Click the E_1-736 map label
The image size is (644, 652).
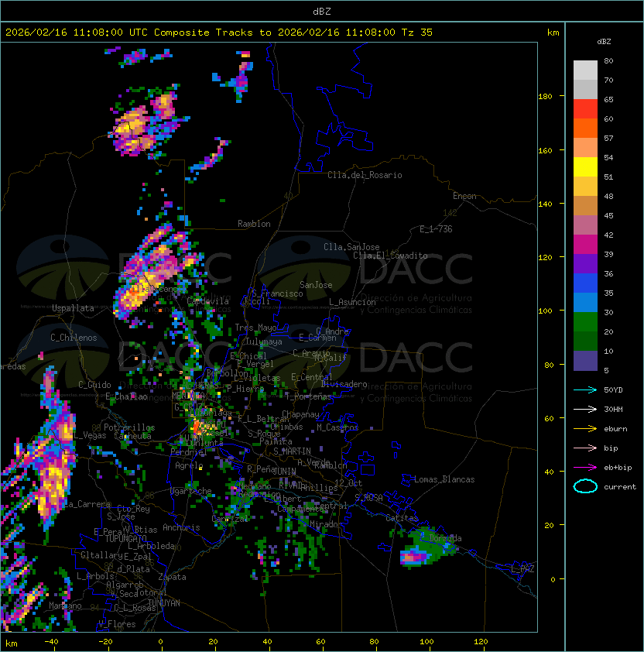point(436,229)
